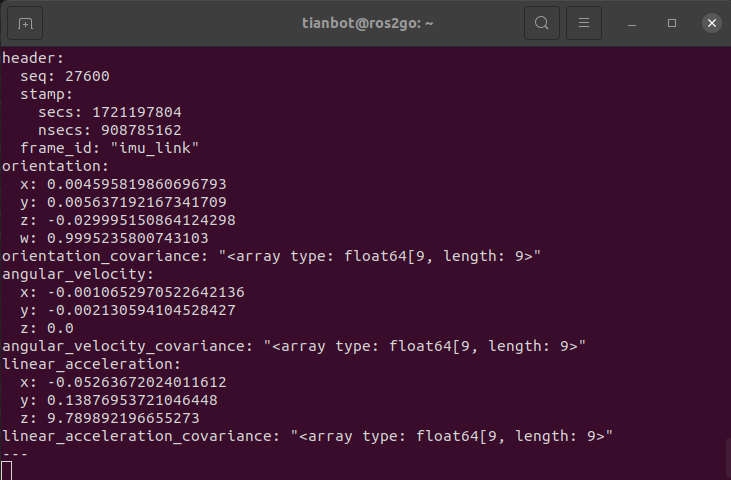Click the tianbot@ros2go window title
731x480 pixels.
tap(365, 22)
